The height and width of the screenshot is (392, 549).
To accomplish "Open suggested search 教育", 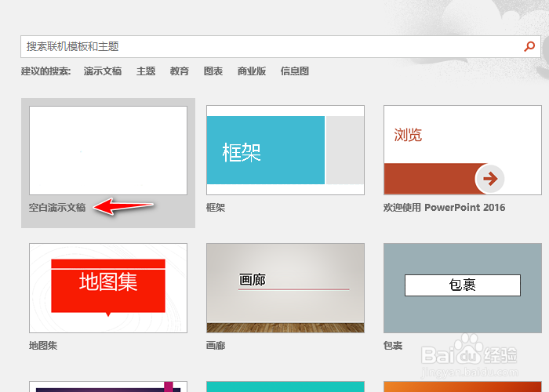I will click(x=180, y=71).
